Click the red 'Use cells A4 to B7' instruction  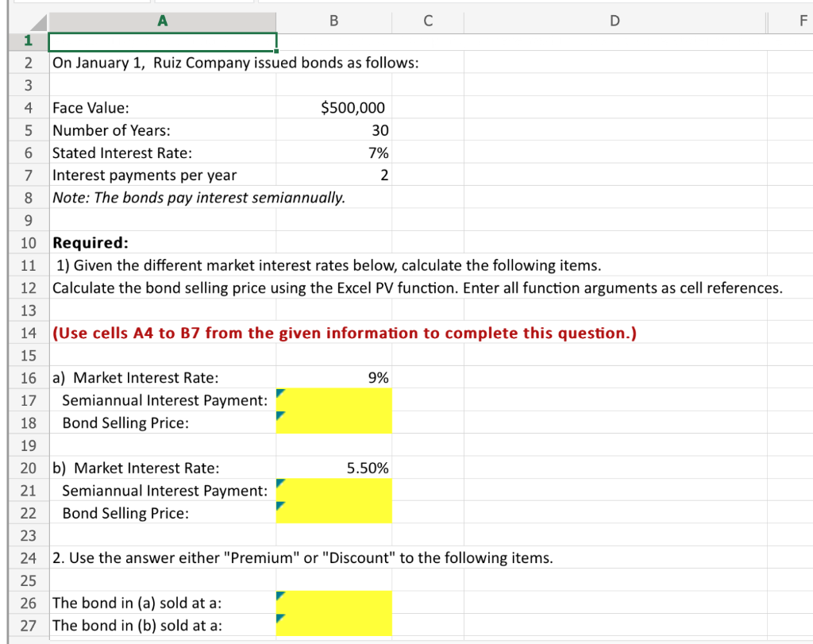345,333
